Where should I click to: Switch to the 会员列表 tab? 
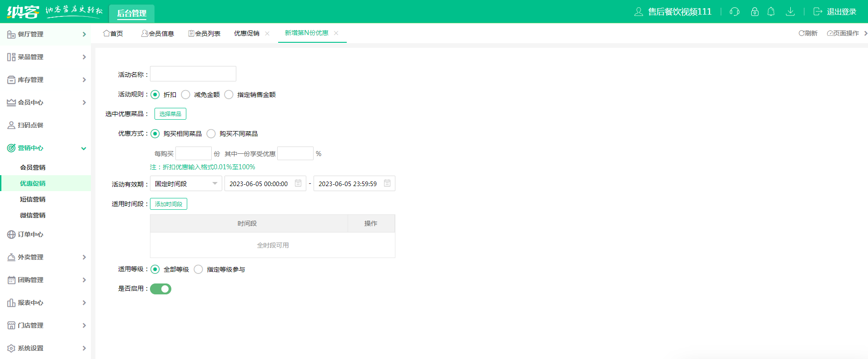(205, 33)
